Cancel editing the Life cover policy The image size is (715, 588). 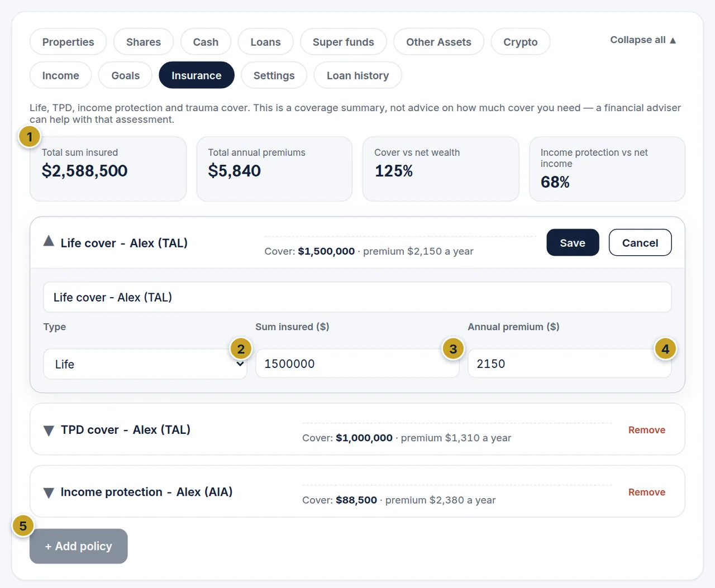(640, 243)
